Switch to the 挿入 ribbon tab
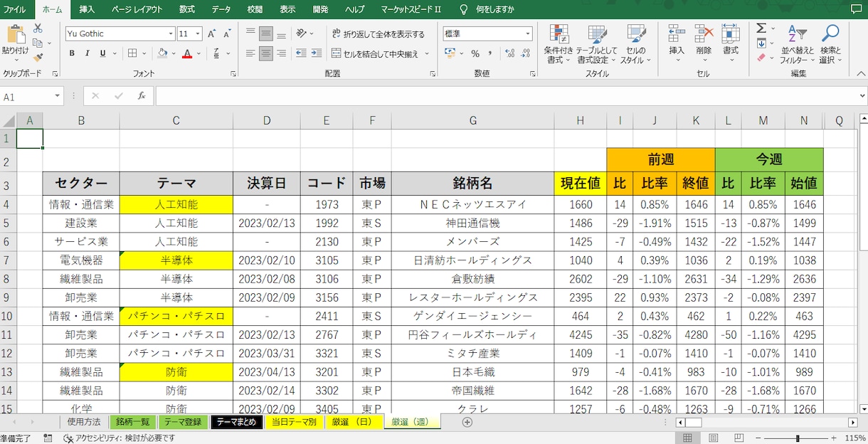 coord(87,9)
